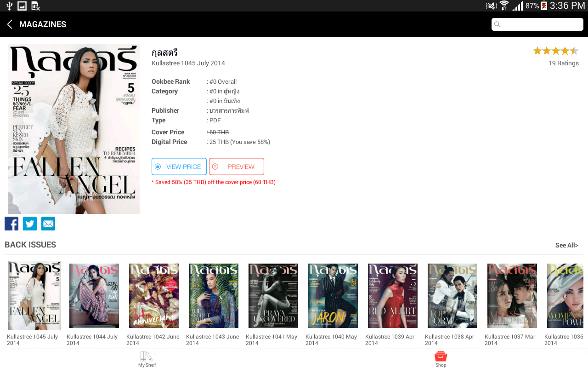Tap publisher name บวรสารการพิมพ์
This screenshot has width=588, height=368.
[x=229, y=110]
